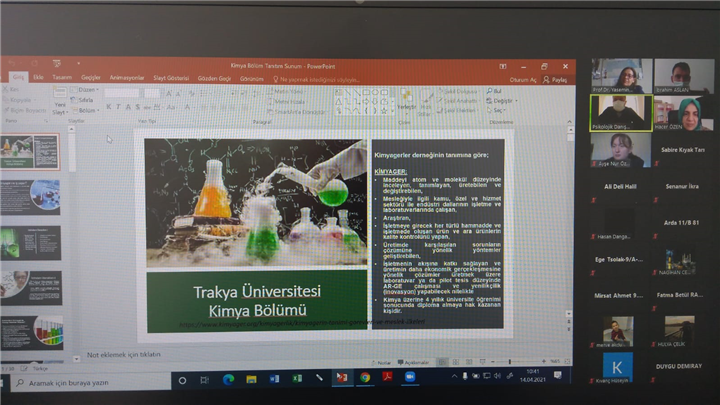Viewport: 720px width, 405px height.
Task: Open Excel from the taskbar
Action: pos(297,378)
